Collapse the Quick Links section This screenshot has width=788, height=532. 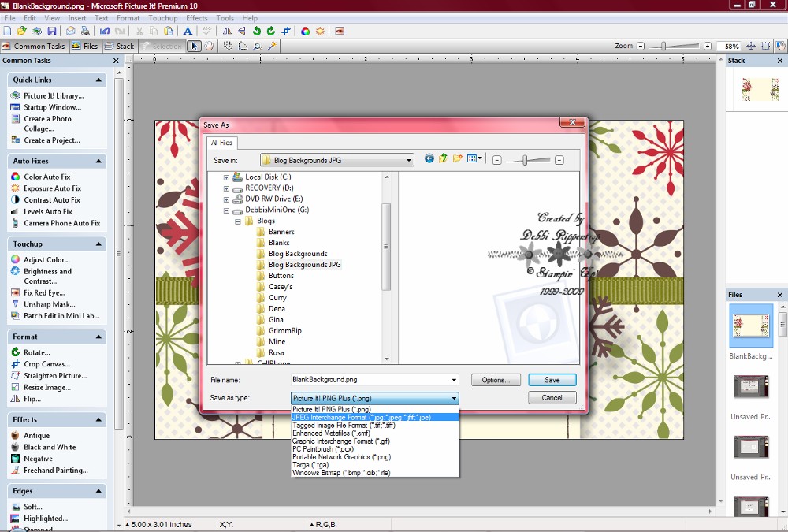coord(98,80)
